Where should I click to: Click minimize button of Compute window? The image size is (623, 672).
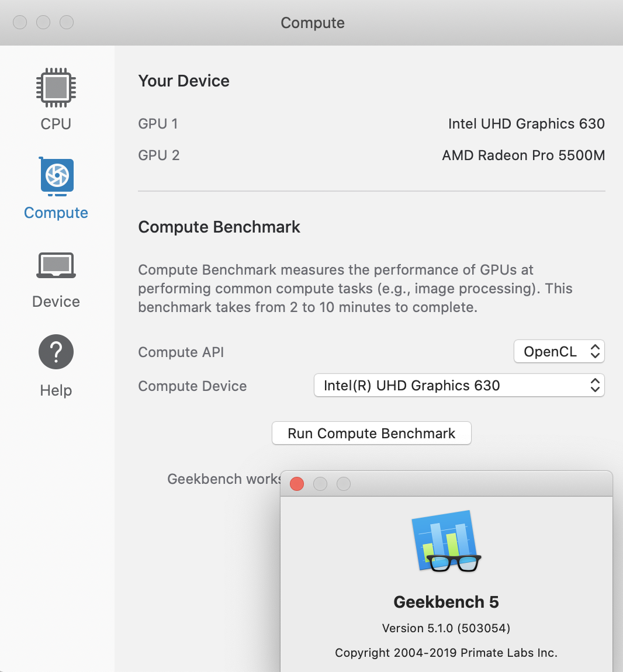pyautogui.click(x=43, y=22)
